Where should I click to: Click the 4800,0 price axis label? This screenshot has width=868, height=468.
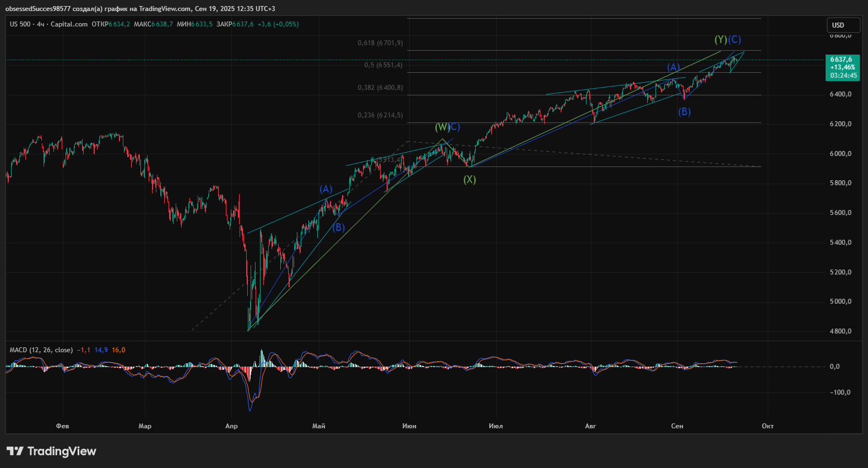click(x=840, y=331)
